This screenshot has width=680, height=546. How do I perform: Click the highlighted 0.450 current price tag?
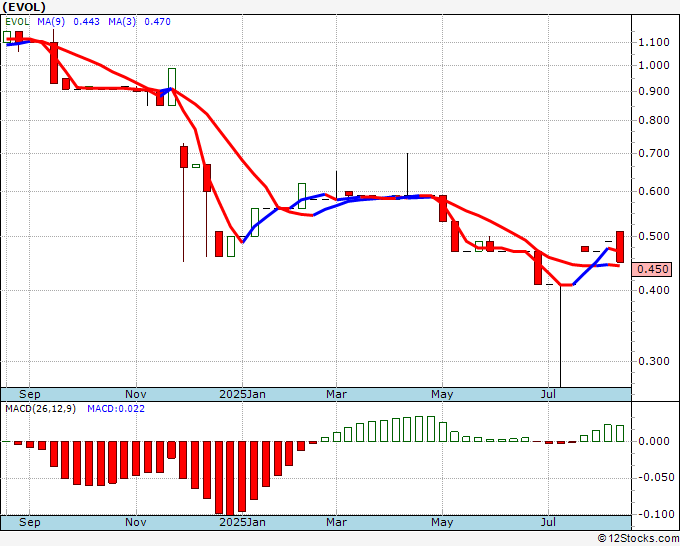pos(652,269)
